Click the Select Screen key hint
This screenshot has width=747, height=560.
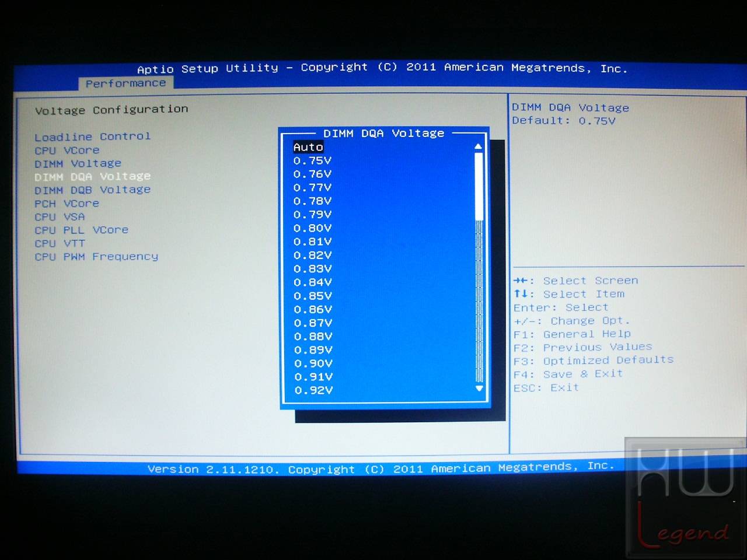coord(576,281)
